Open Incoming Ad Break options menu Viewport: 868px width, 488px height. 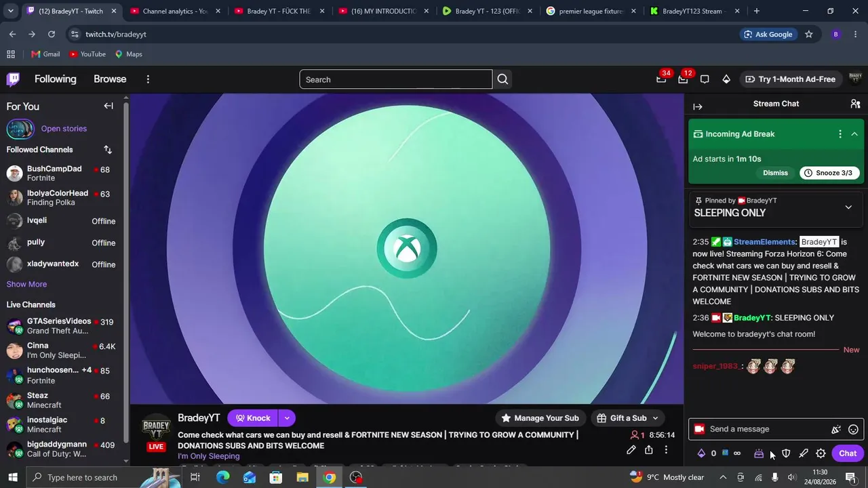click(x=840, y=134)
